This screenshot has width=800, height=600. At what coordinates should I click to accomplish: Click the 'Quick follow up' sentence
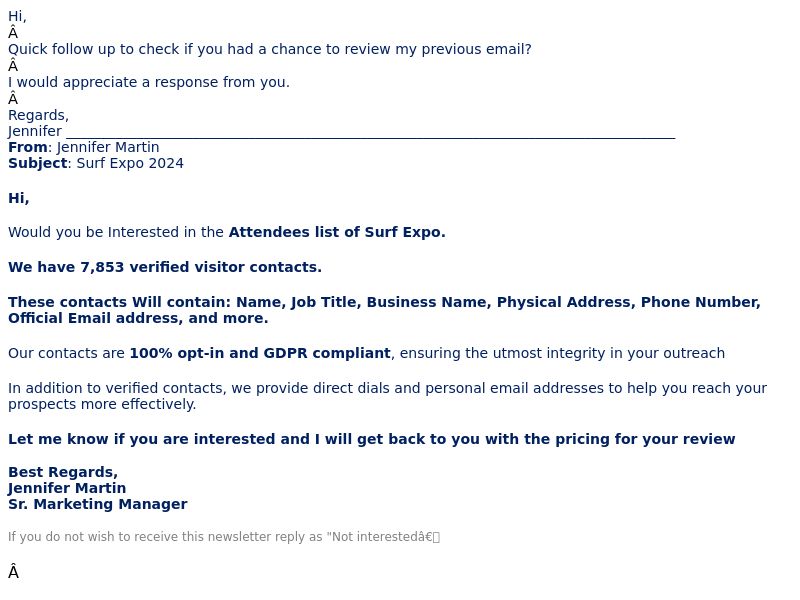coord(269,49)
